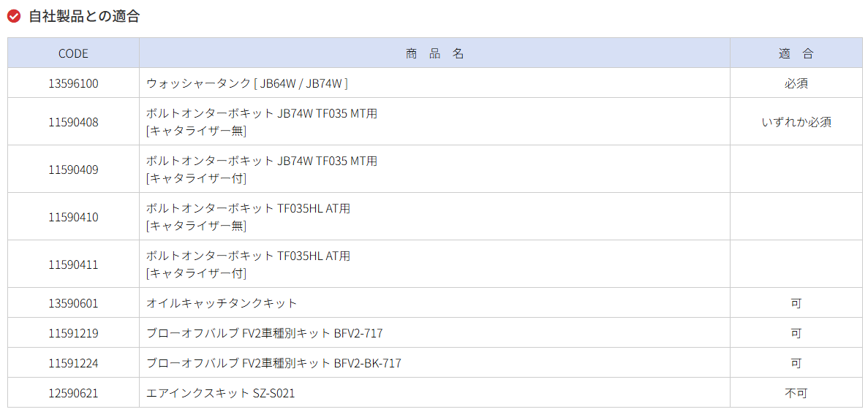
Task: Click the 必須 compatibility cell
Action: 796,83
